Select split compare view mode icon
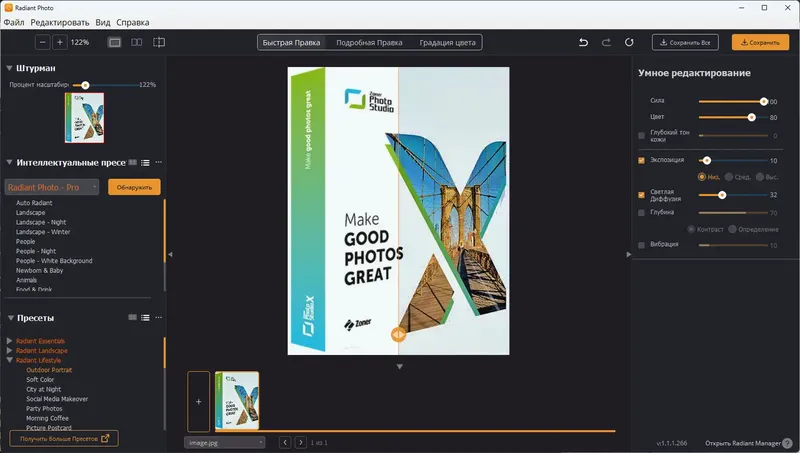Viewport: 800px width, 453px height. point(159,42)
